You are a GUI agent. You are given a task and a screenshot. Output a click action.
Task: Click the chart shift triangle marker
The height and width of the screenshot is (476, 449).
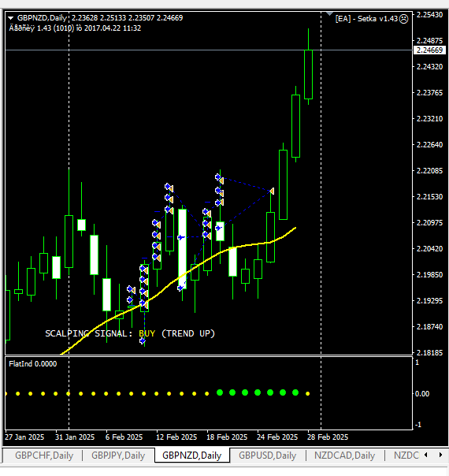tap(329, 13)
